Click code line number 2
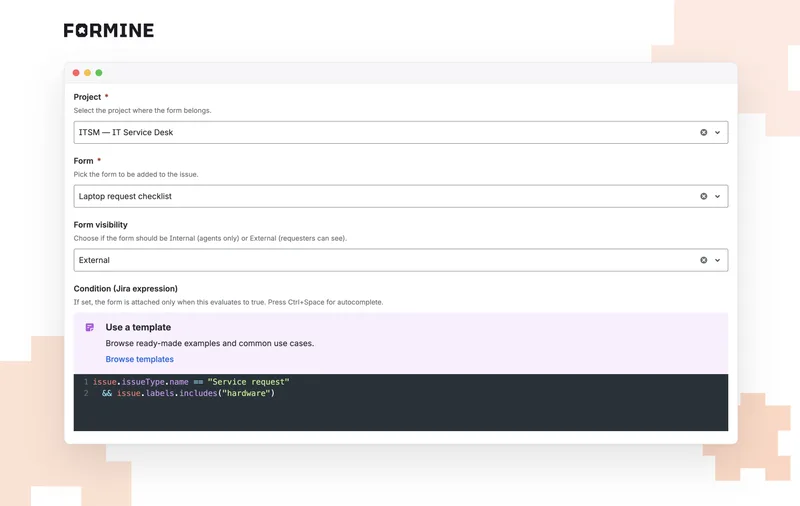This screenshot has height=506, width=800. coord(86,393)
